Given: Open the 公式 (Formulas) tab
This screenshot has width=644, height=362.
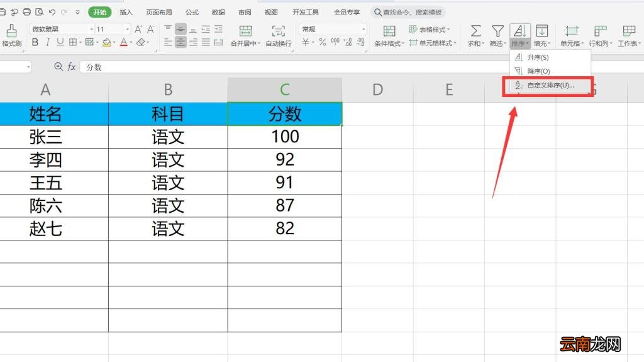Looking at the screenshot, I should (192, 13).
